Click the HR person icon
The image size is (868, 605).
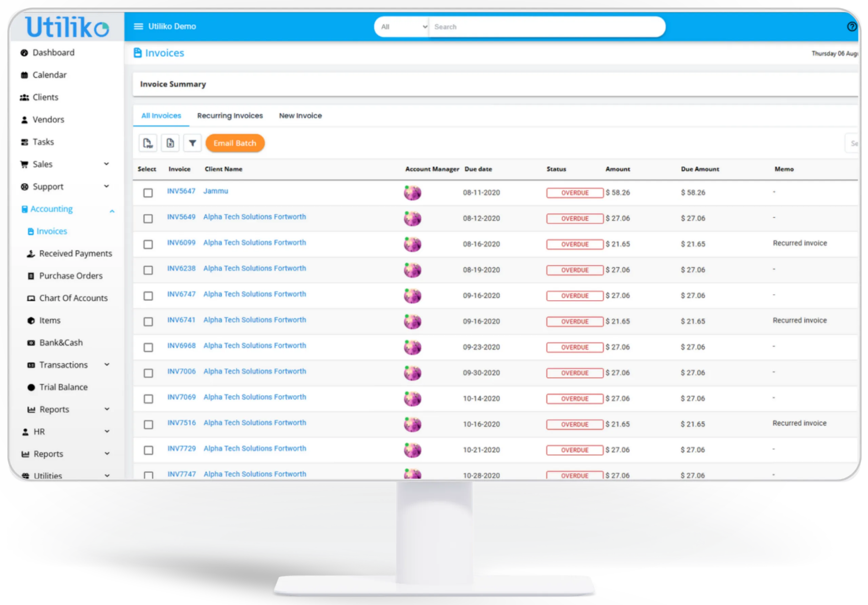[25, 432]
